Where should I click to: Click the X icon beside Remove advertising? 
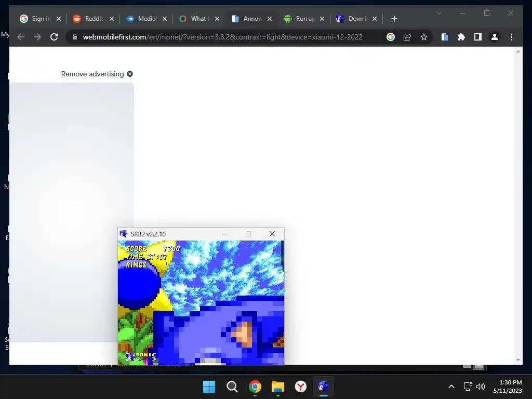pyautogui.click(x=130, y=74)
